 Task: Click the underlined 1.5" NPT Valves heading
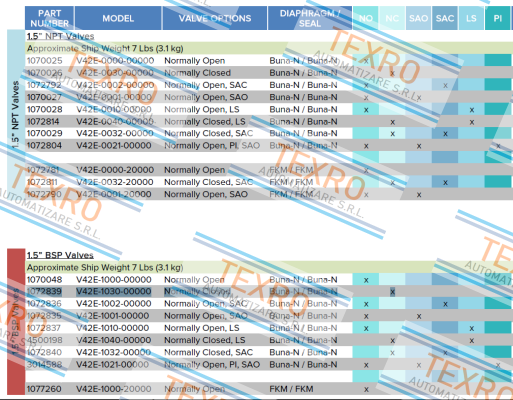(x=60, y=36)
